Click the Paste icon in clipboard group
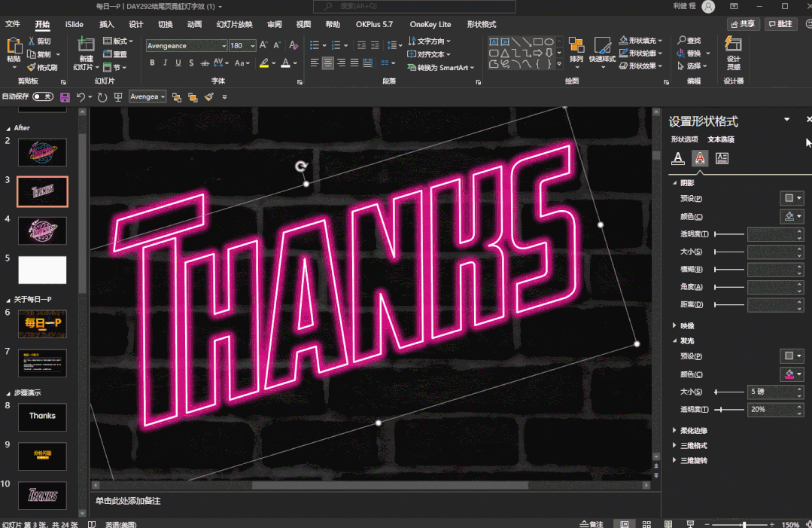 click(14, 47)
